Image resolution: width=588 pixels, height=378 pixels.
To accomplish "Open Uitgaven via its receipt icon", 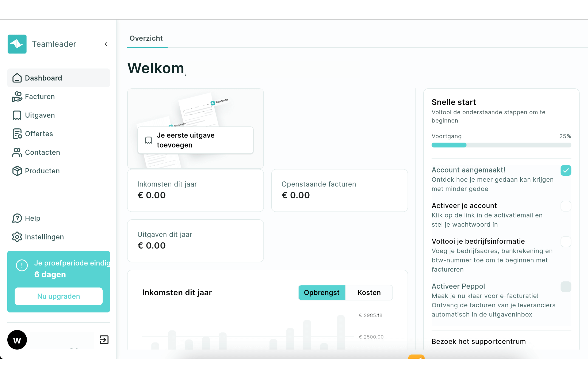I will coord(17,115).
